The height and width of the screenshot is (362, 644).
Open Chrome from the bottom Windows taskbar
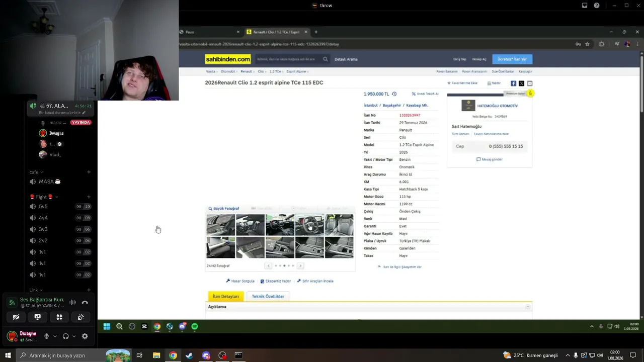(x=173, y=355)
